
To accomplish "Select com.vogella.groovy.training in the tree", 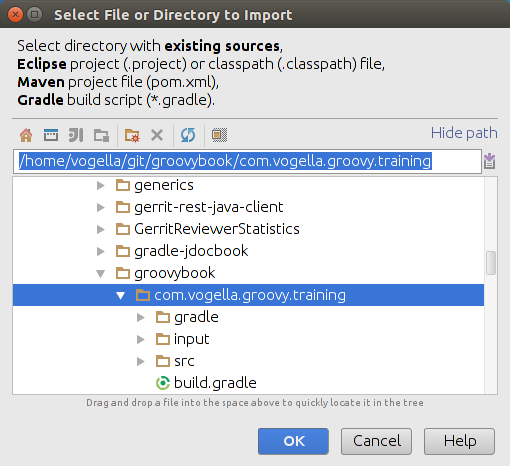I will point(248,295).
